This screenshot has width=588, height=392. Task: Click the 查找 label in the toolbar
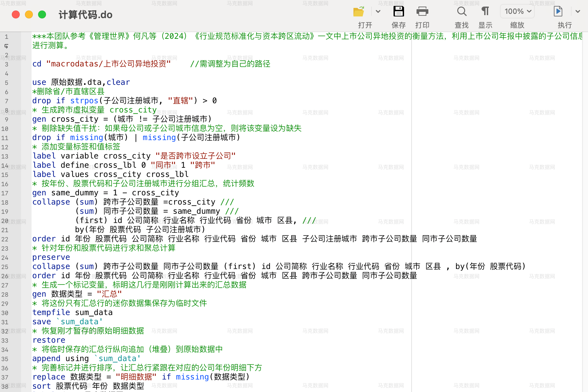pyautogui.click(x=462, y=25)
